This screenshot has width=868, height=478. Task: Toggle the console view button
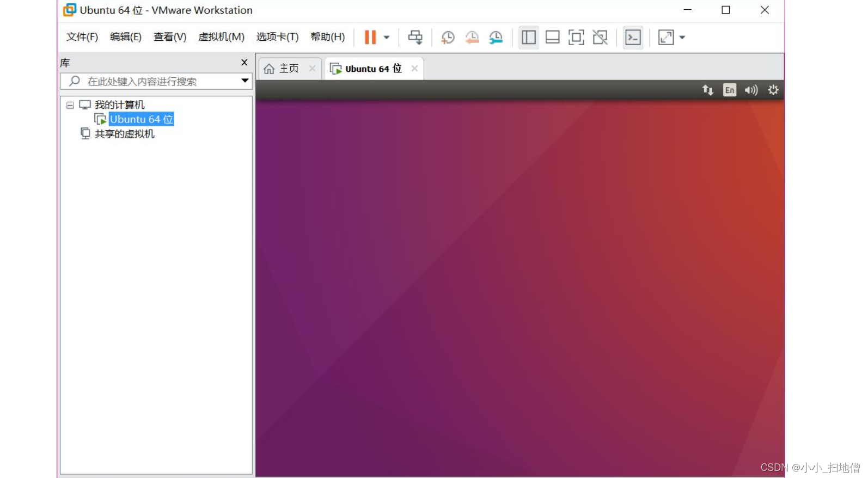pos(633,37)
